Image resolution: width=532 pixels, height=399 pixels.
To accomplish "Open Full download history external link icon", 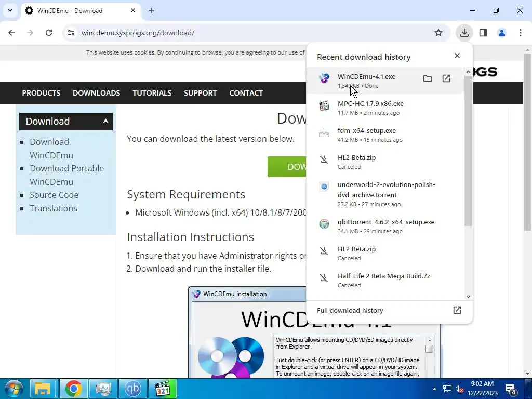I will [x=457, y=310].
